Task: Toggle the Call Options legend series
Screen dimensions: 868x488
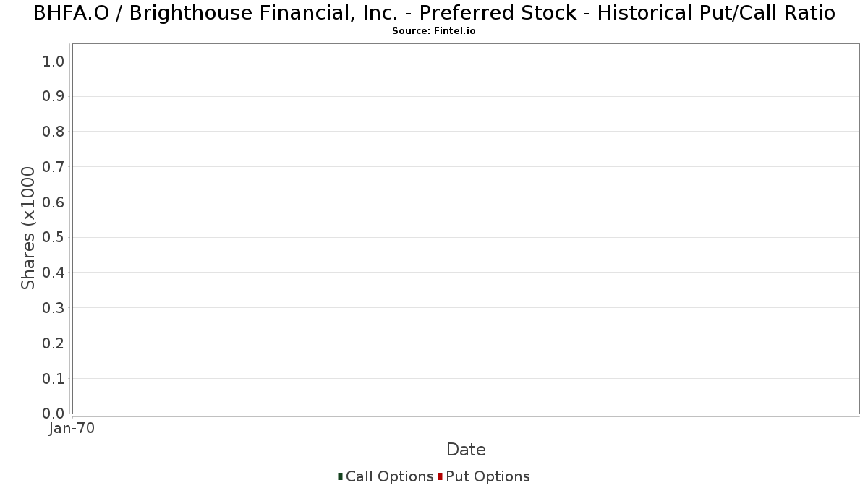Action: click(389, 476)
